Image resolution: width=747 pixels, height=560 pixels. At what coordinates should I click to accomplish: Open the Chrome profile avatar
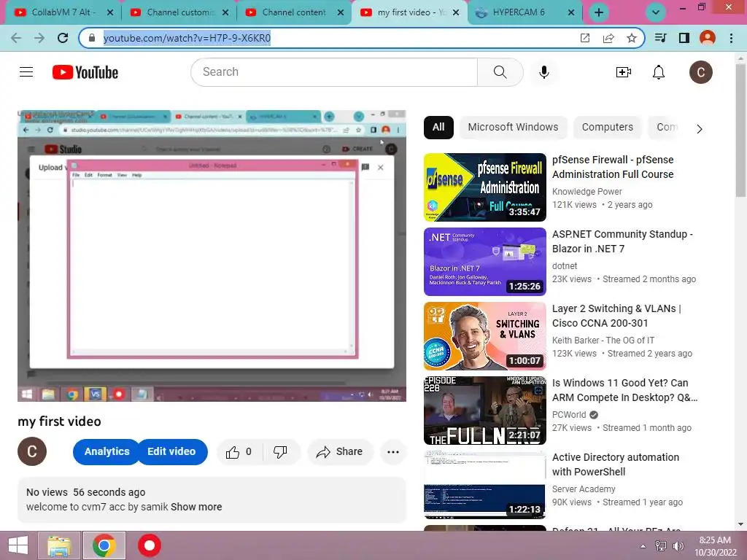click(x=708, y=38)
